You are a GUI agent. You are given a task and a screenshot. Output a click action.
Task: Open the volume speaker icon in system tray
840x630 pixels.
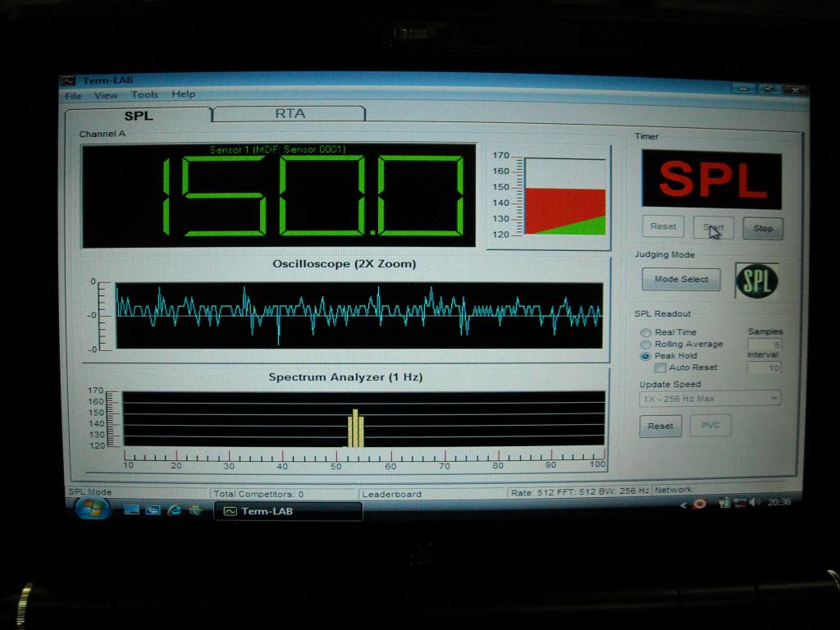pos(755,502)
